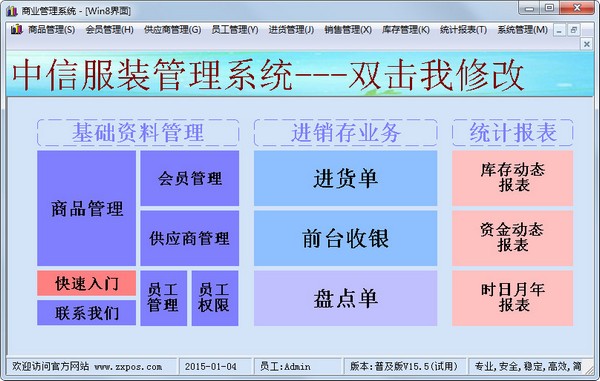
Task: Click the date 2015-01-04 in status bar
Action: [210, 366]
